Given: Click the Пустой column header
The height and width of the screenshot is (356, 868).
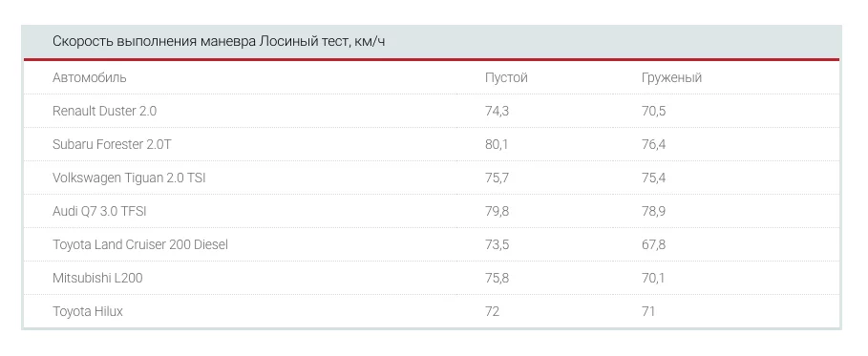Looking at the screenshot, I should coord(506,78).
